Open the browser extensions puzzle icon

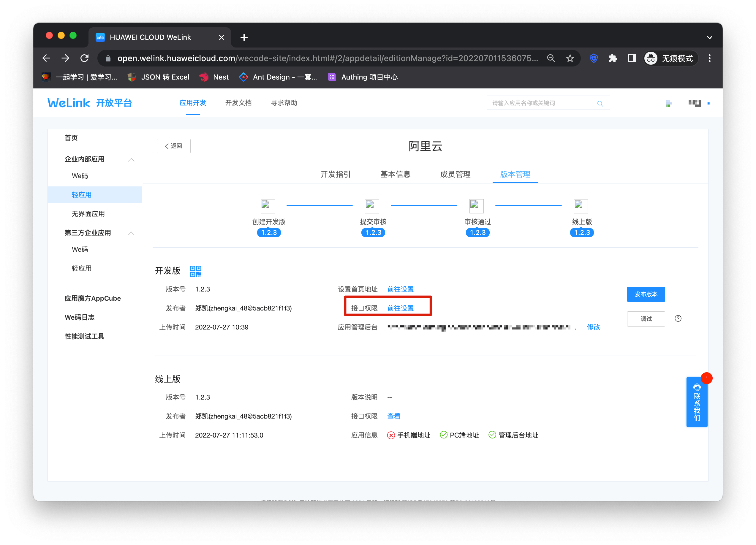click(612, 58)
